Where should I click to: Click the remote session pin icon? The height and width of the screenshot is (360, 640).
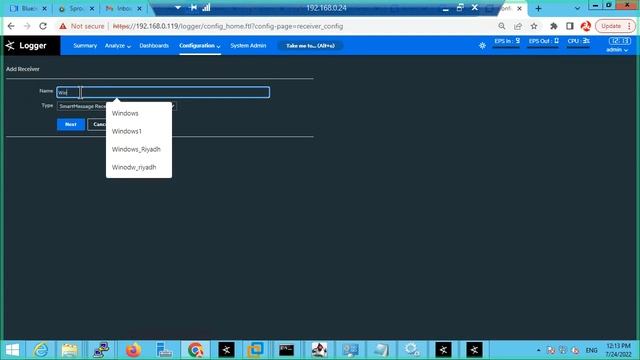pos(193,7)
